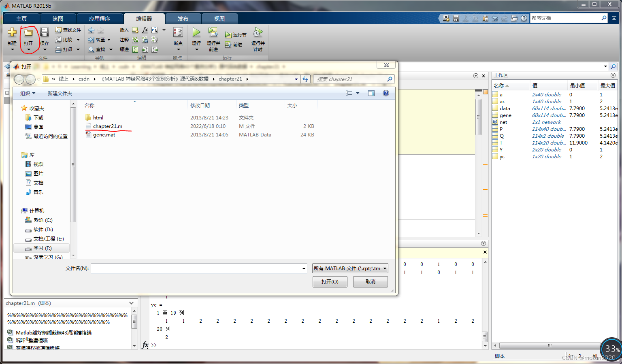This screenshot has width=622, height=364.
Task: Click the csdn breadcrumb in the address bar
Action: point(84,79)
